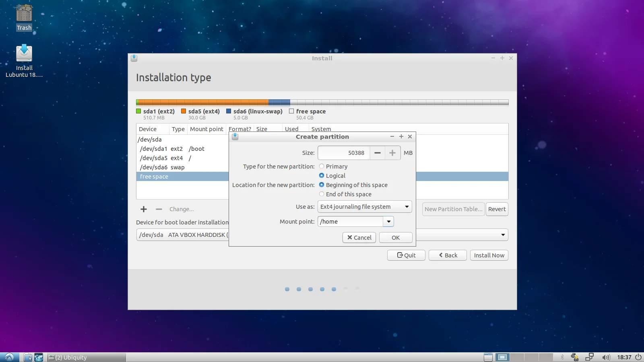644x362 pixels.
Task: Open the volume control in system tray
Action: coord(606,357)
